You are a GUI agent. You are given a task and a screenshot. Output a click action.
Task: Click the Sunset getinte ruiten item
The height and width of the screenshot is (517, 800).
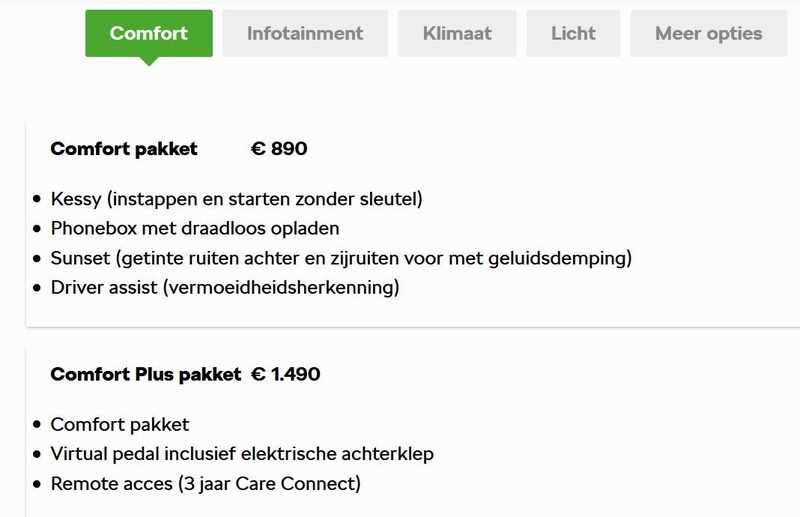pos(341,258)
